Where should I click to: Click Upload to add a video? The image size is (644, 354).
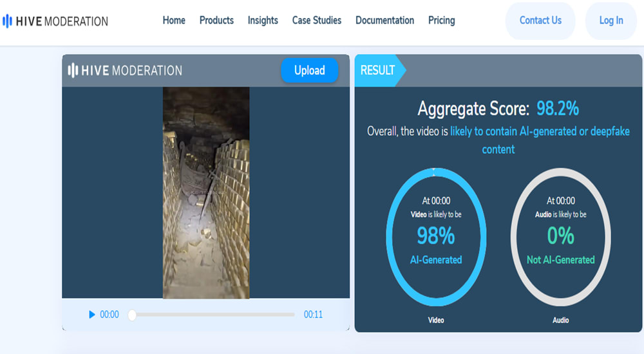point(309,70)
